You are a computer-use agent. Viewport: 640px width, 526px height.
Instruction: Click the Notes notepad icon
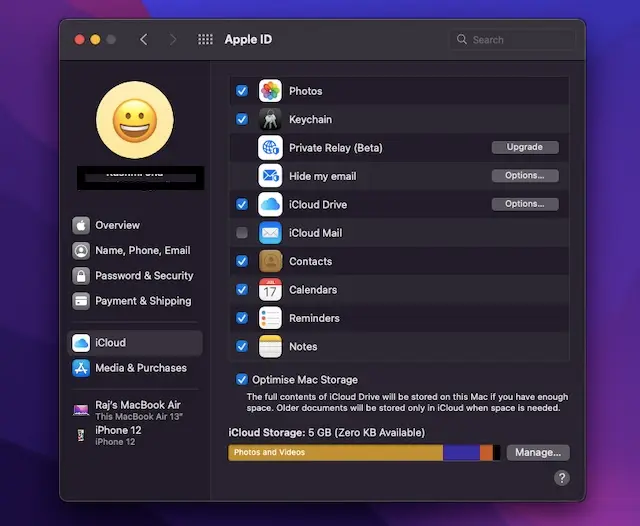[x=270, y=346]
